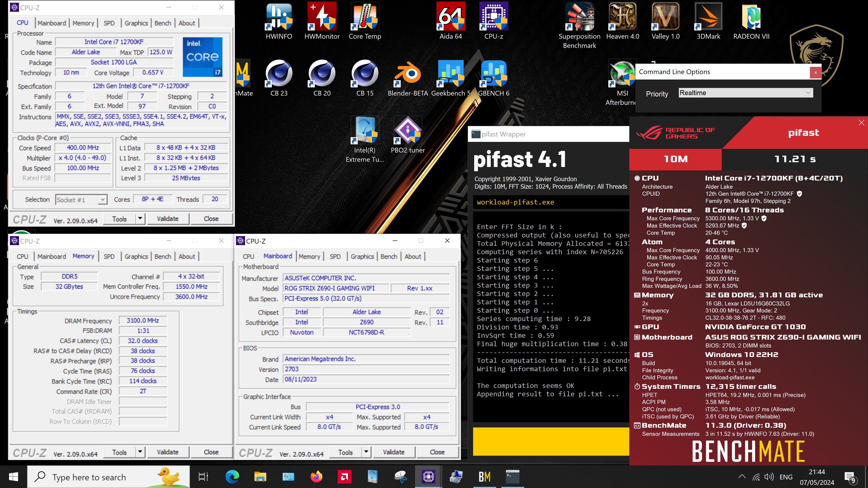Open the HWINFO desktop shortcut
Screen dimensions: 868x488
(x=279, y=21)
